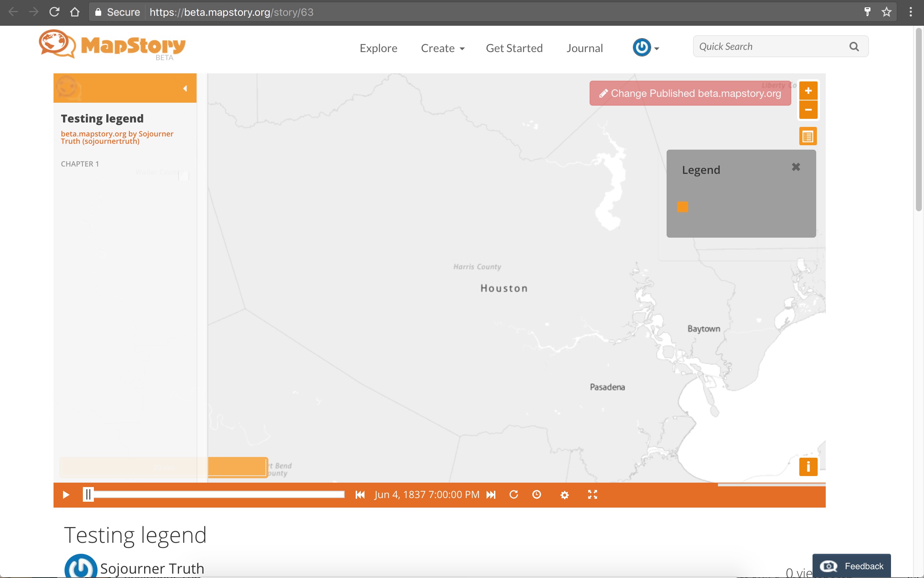924x578 pixels.
Task: Open the clock time settings icon
Action: point(536,494)
